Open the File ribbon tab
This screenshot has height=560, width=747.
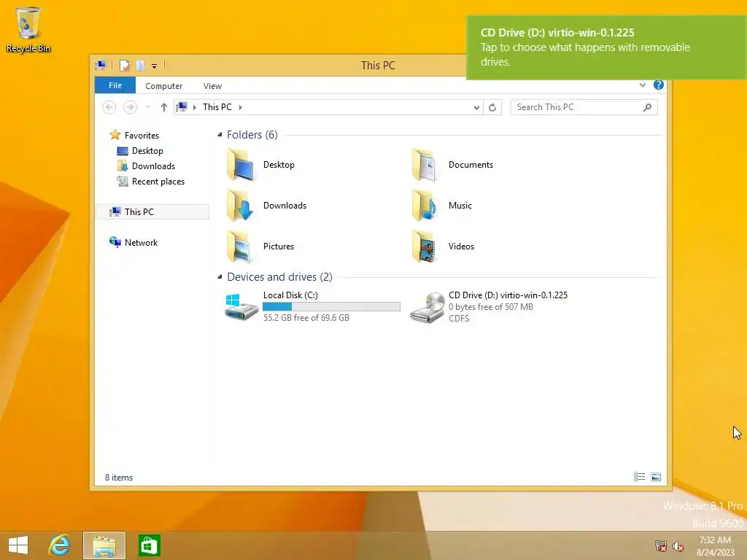pyautogui.click(x=115, y=85)
